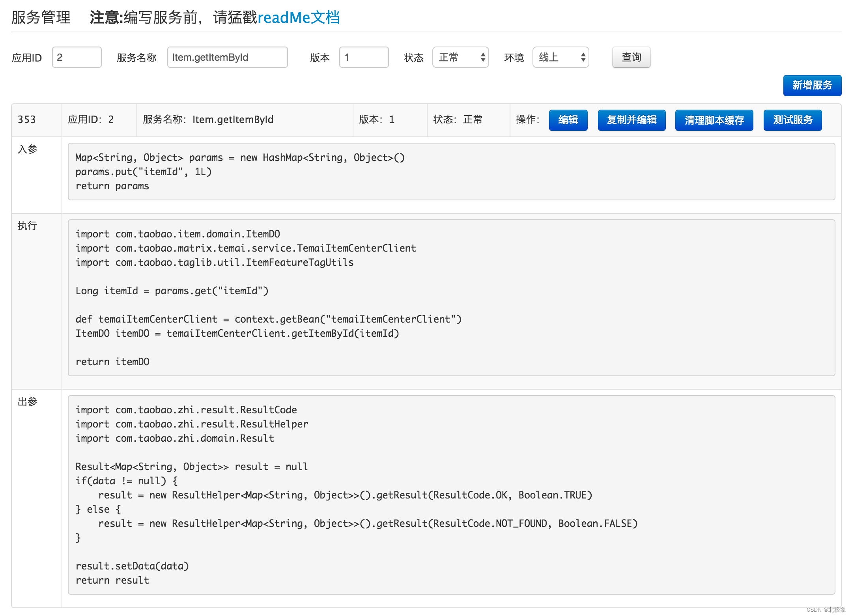852x616 pixels.
Task: Click the 执行 row label
Action: click(28, 226)
